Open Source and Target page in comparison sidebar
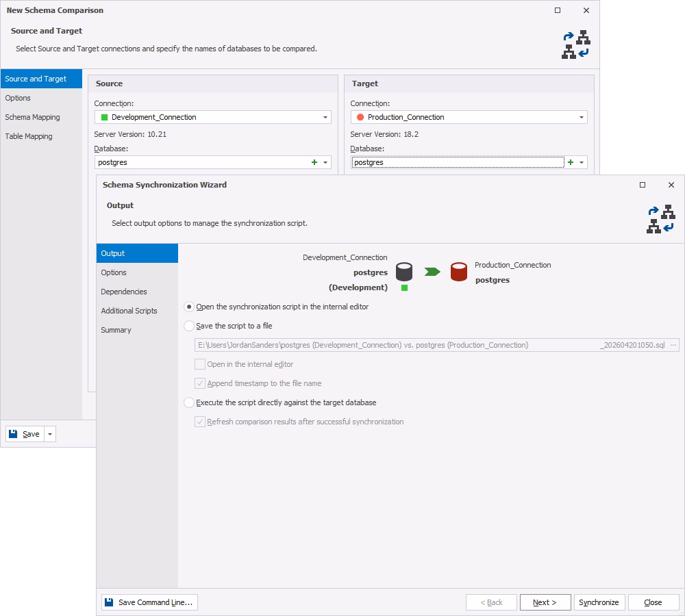The image size is (685, 616). [x=41, y=79]
